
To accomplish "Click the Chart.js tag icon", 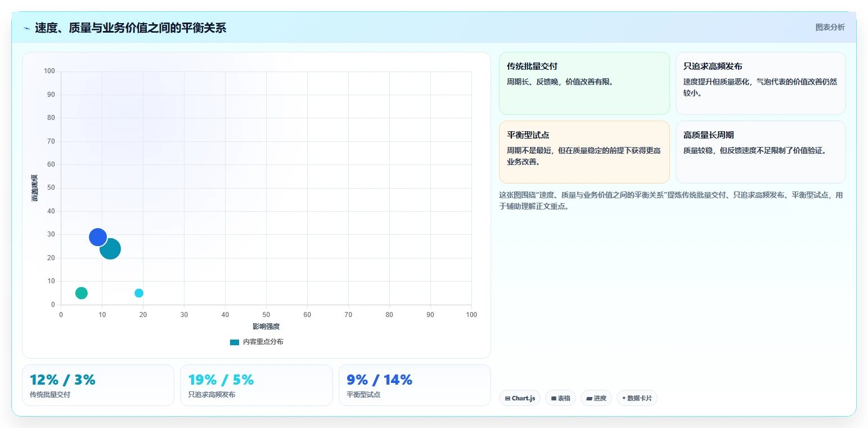I will [x=507, y=398].
